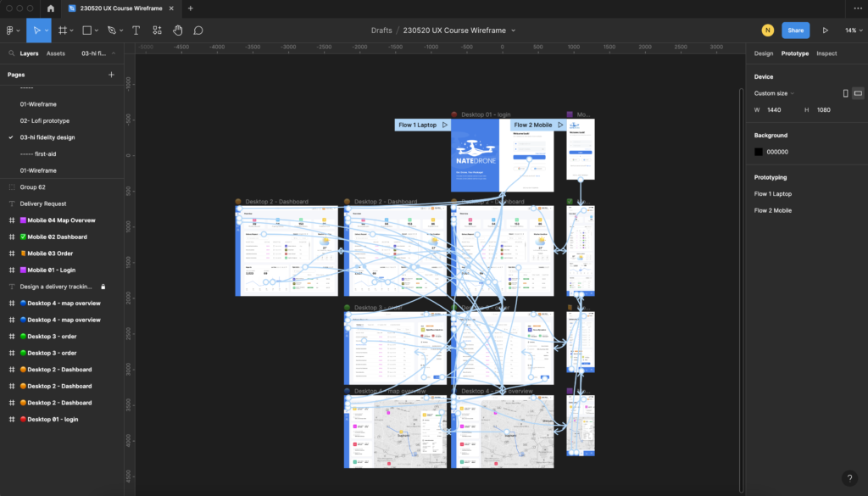Open the Assets tab
This screenshot has height=496, width=868.
click(x=56, y=53)
